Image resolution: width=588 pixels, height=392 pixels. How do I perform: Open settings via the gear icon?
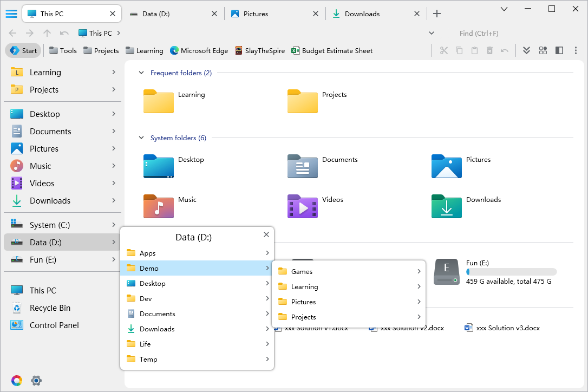pos(36,380)
